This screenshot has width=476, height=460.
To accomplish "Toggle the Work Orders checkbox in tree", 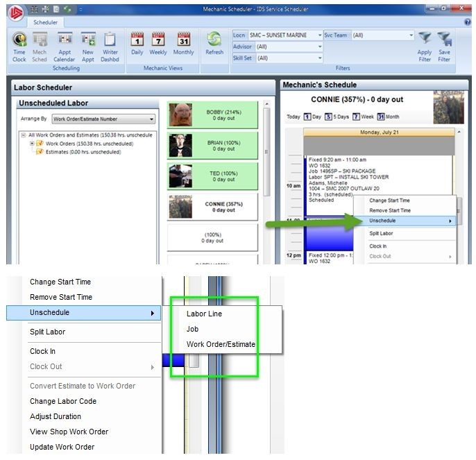I will pyautogui.click(x=40, y=144).
